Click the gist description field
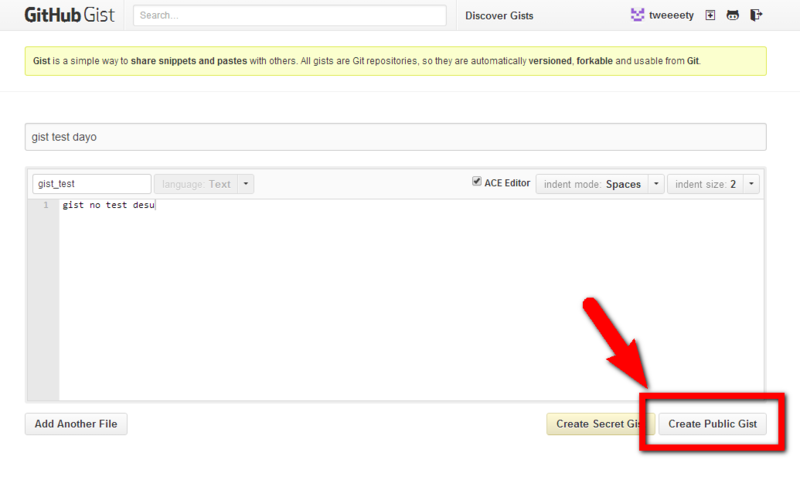The width and height of the screenshot is (800, 487). coord(395,137)
